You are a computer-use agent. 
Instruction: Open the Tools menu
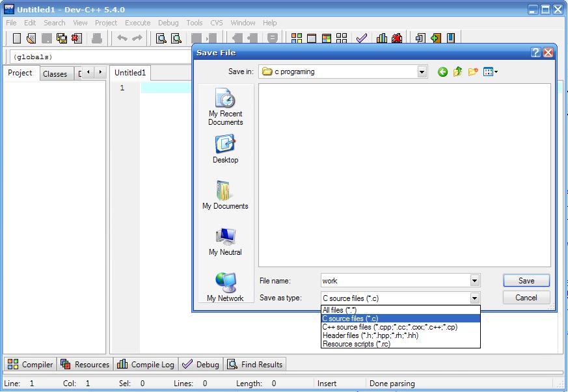tap(195, 23)
